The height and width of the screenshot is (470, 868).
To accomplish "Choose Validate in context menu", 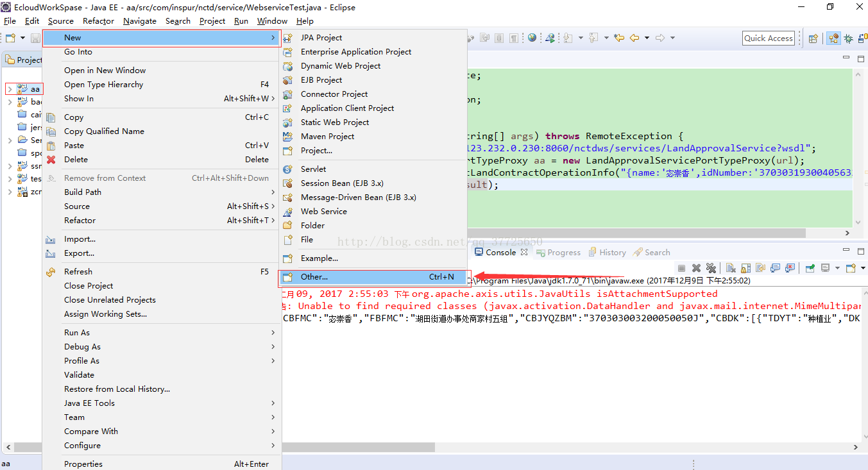I will 162,374.
